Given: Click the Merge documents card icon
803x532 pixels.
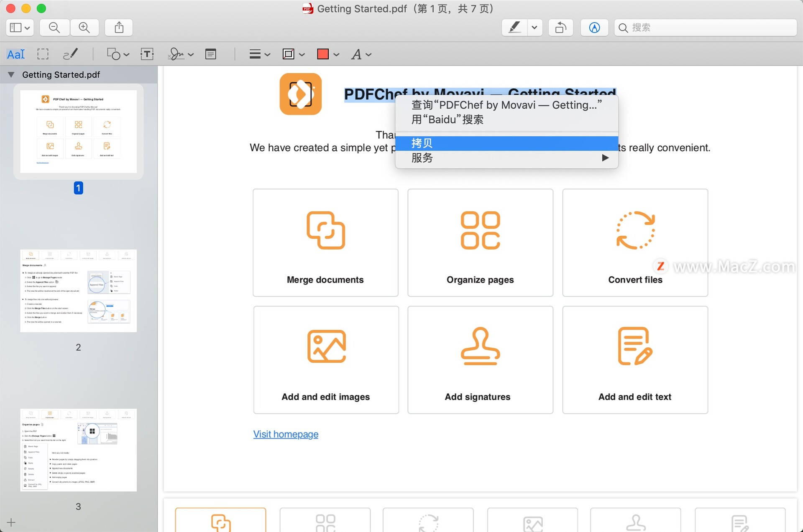Looking at the screenshot, I should coord(326,230).
